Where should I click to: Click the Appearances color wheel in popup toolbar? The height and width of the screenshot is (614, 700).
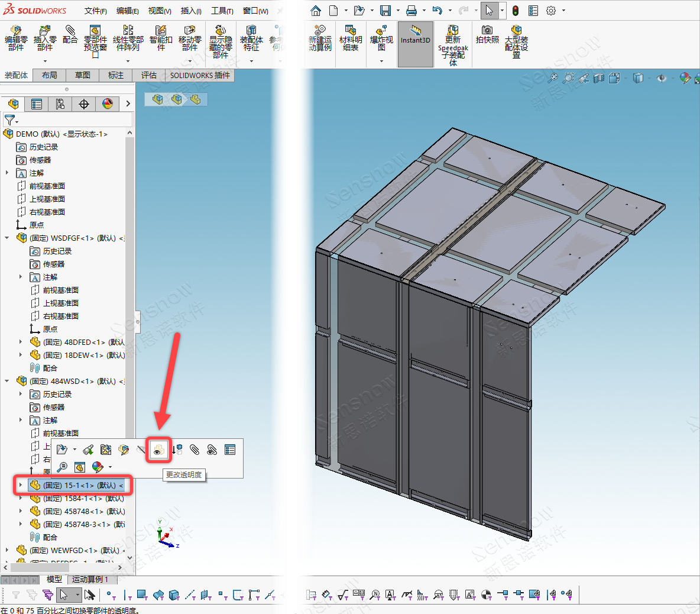pyautogui.click(x=98, y=467)
